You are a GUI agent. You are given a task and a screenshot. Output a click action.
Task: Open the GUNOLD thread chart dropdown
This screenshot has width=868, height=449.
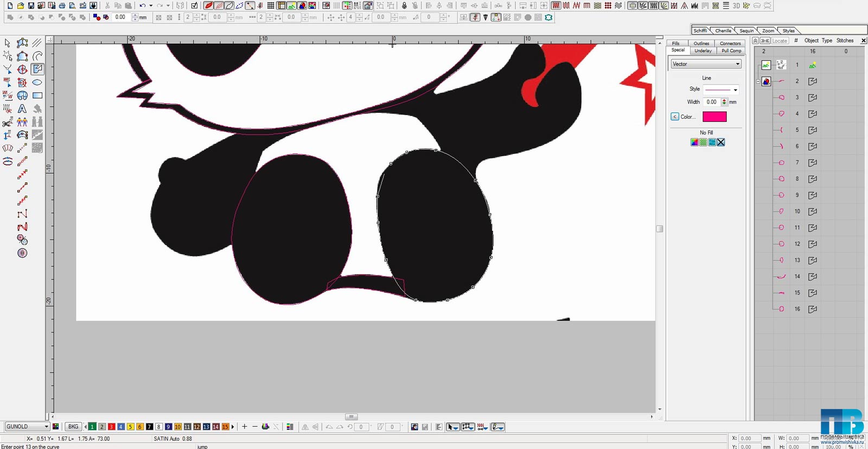point(27,427)
